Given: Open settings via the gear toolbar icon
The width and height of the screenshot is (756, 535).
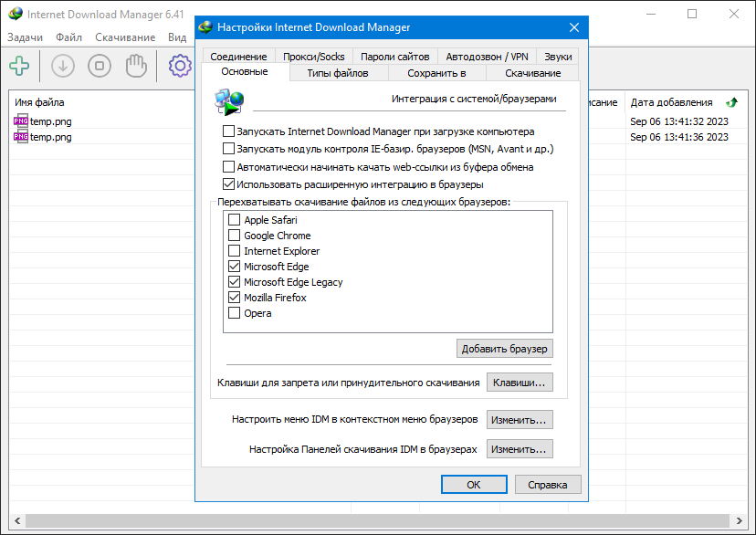Looking at the screenshot, I should pyautogui.click(x=180, y=66).
